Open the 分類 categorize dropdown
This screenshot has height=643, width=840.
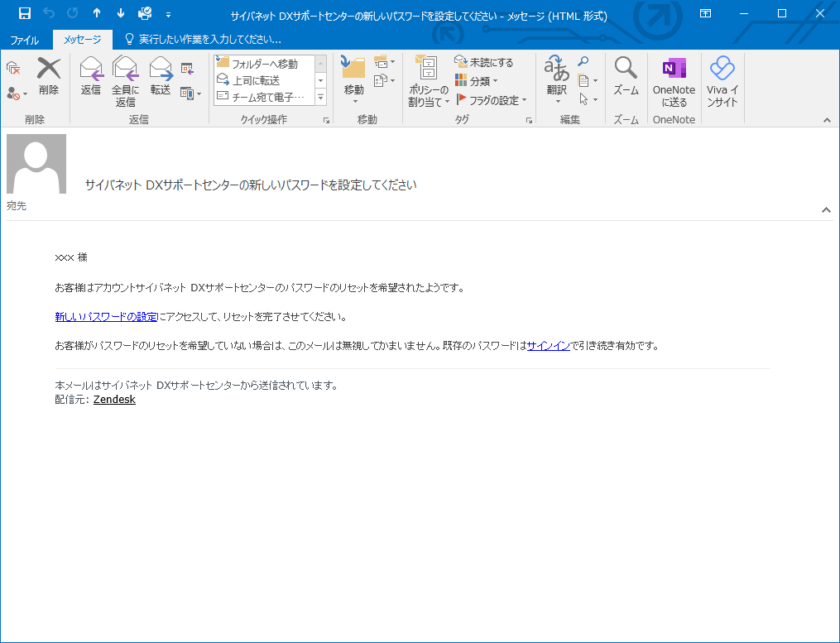476,81
